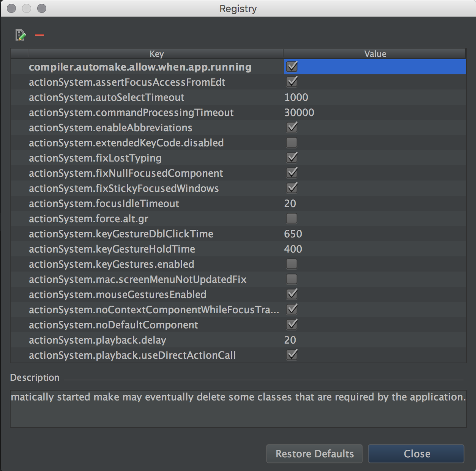476x471 pixels.
Task: Turn on actionSystem.keyGestures.enabled checkbox
Action: tap(292, 264)
